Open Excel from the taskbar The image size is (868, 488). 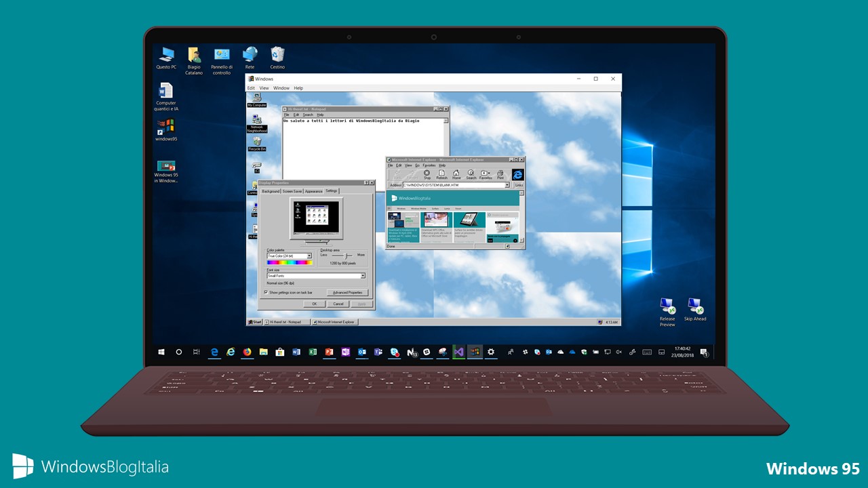coord(313,352)
